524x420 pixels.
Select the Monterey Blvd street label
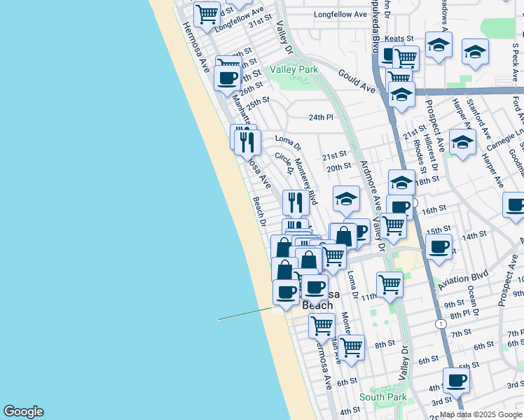point(305,181)
